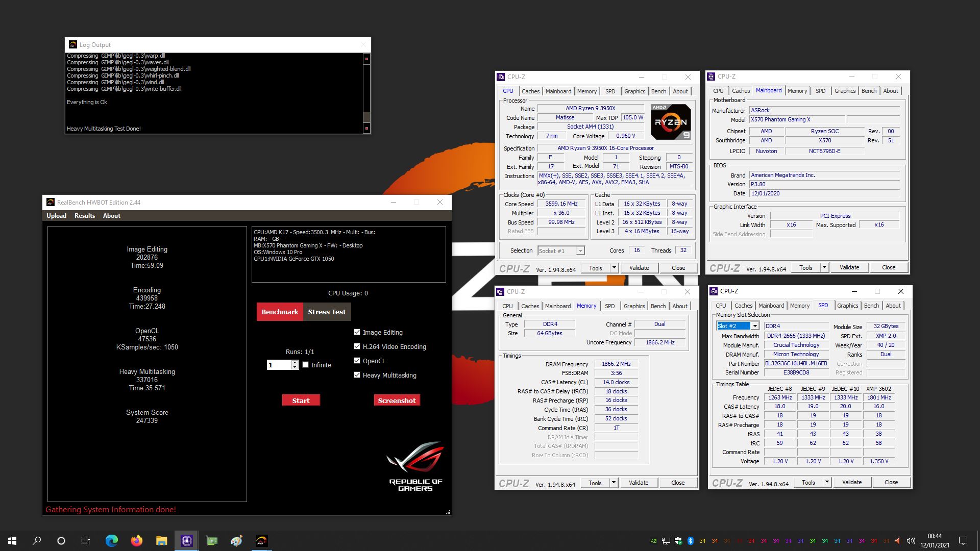
Task: Open the Results menu in RealBench
Action: pyautogui.click(x=85, y=216)
